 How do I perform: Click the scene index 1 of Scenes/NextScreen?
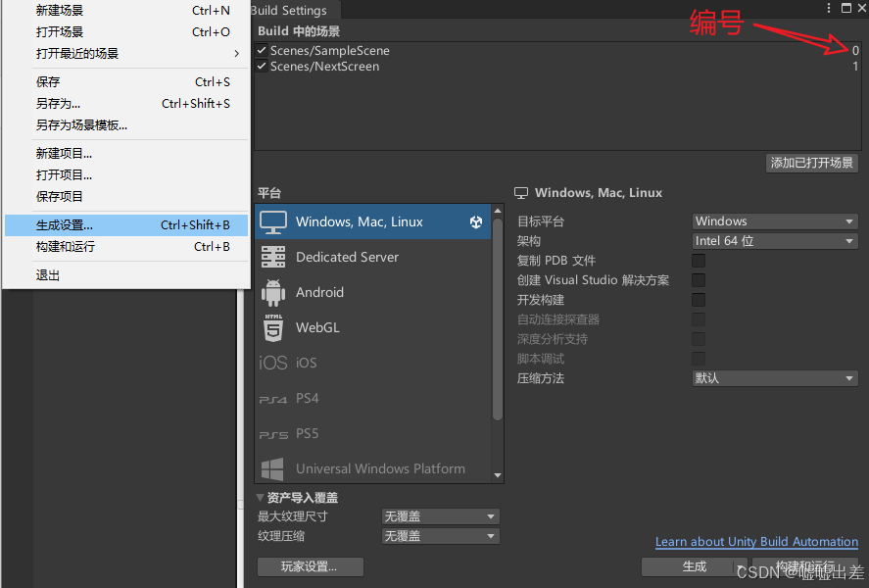855,67
